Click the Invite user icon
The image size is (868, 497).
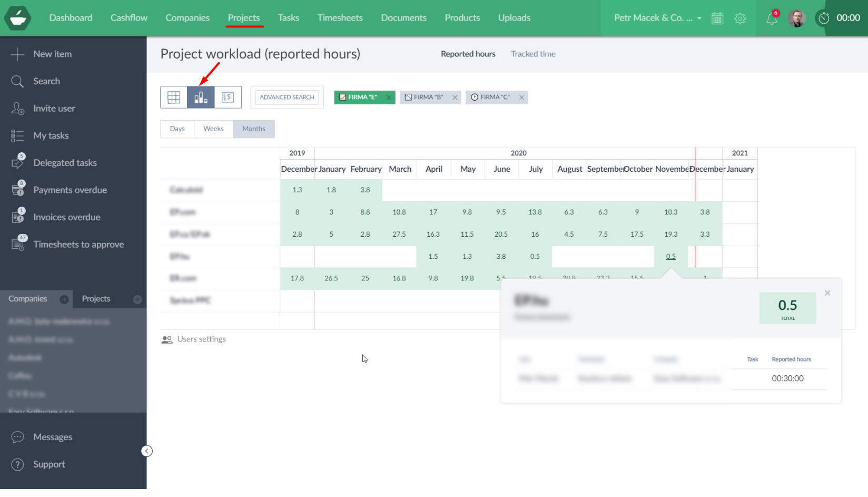[17, 109]
